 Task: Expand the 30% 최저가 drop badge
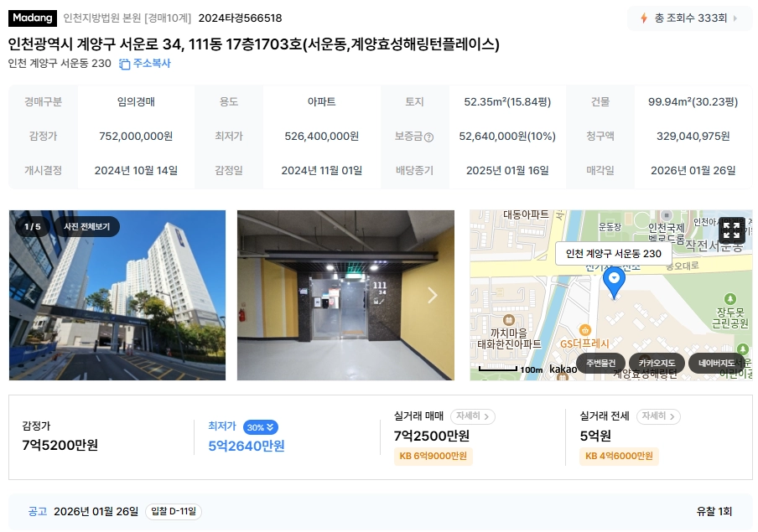pyautogui.click(x=261, y=427)
